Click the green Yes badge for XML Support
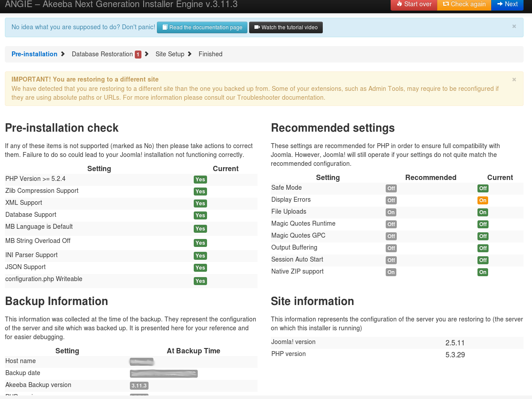532x399 pixels. [200, 203]
